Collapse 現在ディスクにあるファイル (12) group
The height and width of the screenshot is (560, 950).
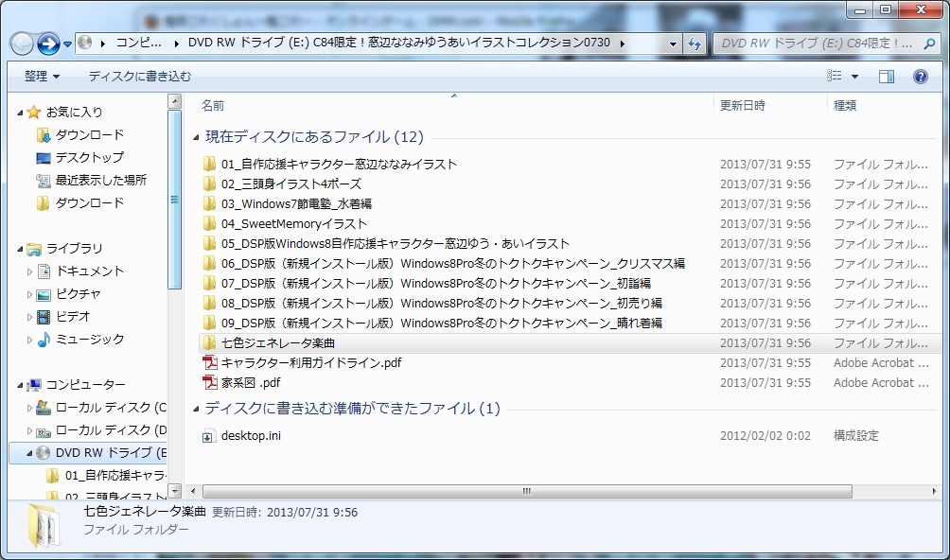coord(196,137)
